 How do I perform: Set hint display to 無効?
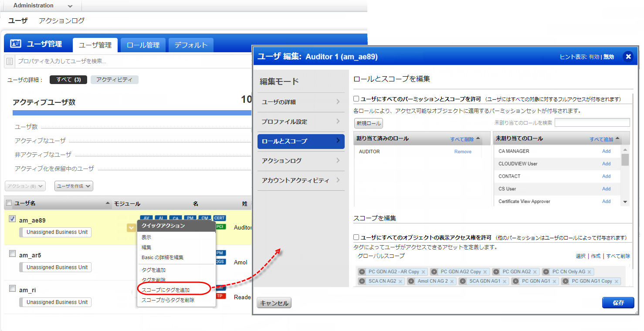609,57
